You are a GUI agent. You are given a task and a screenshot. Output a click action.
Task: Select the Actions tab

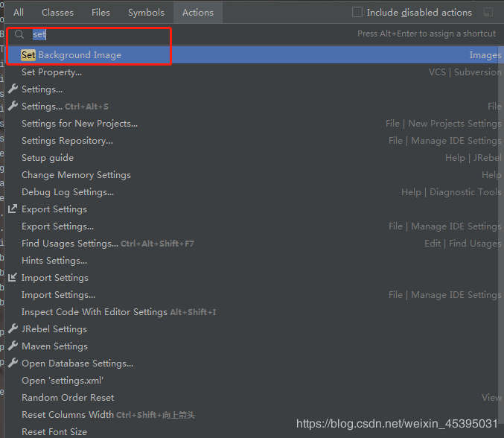(198, 12)
